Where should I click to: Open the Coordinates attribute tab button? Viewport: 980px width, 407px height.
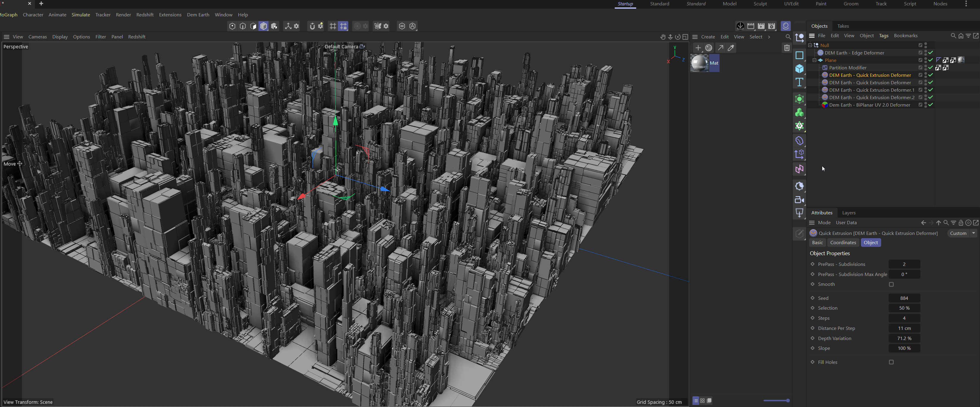click(843, 243)
